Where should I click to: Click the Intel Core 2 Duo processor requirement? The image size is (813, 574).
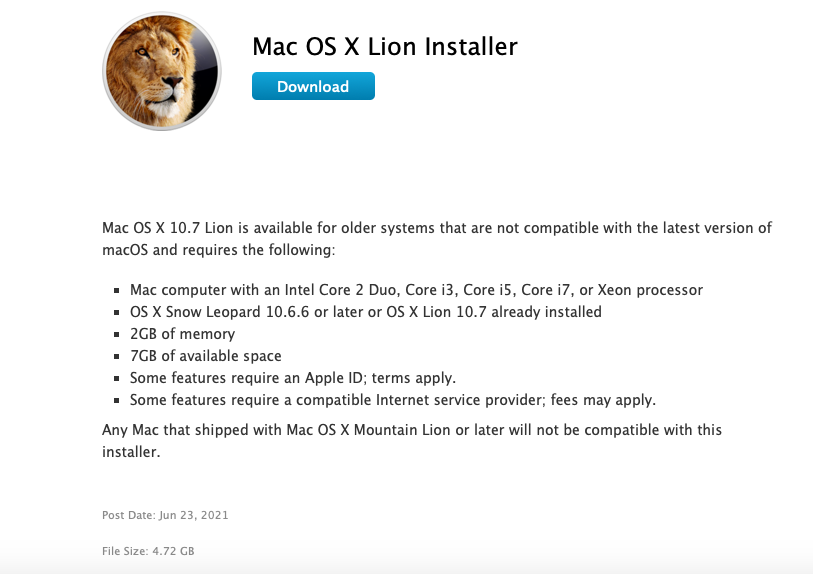pyautogui.click(x=416, y=289)
